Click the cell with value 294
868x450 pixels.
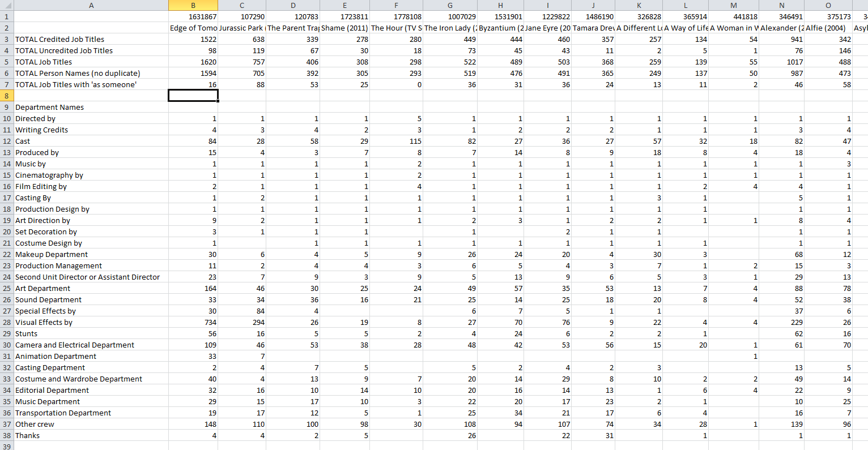(241, 322)
